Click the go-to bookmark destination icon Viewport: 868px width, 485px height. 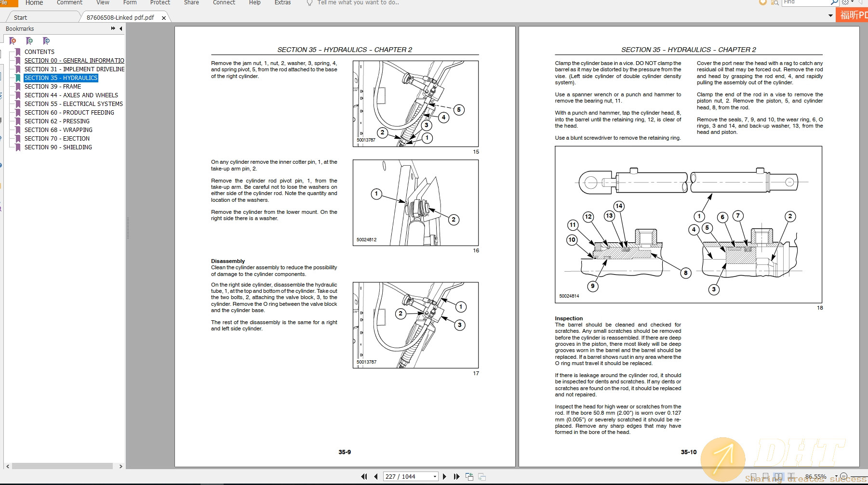point(46,41)
